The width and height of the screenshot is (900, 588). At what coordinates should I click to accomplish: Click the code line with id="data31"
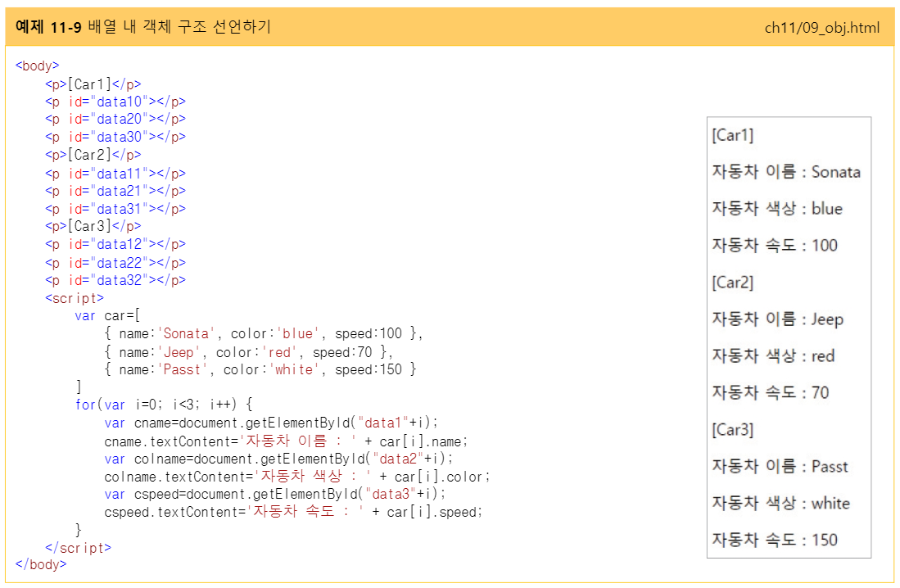115,209
